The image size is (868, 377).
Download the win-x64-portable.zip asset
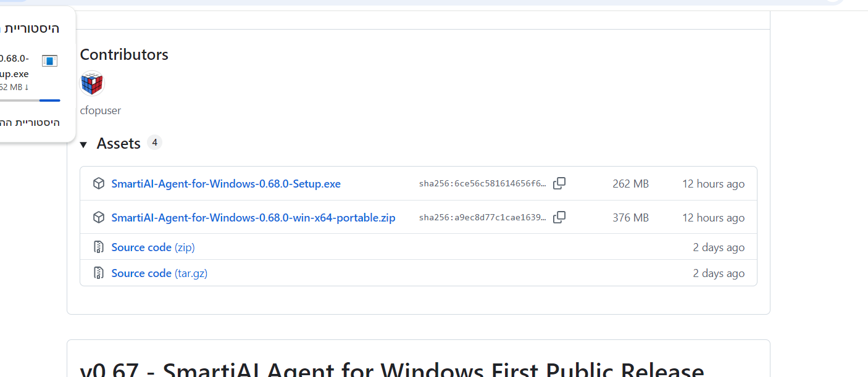point(253,218)
